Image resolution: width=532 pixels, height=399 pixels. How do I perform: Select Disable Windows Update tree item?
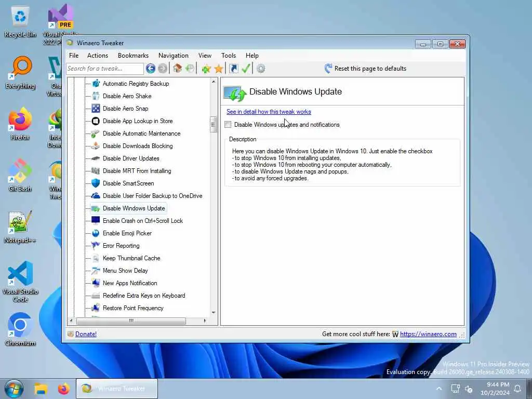[x=134, y=208]
